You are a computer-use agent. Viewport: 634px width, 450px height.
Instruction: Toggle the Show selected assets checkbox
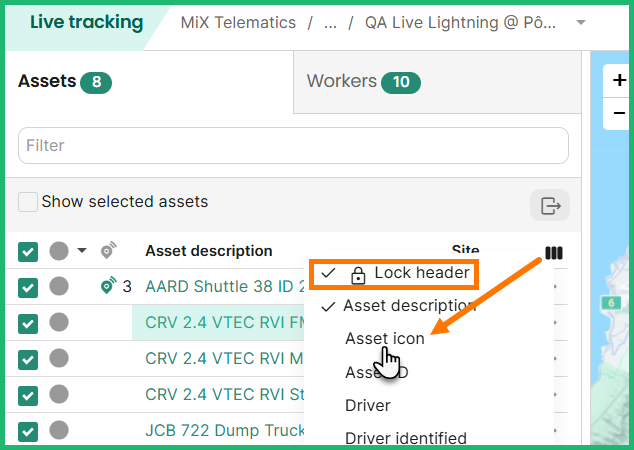point(28,202)
